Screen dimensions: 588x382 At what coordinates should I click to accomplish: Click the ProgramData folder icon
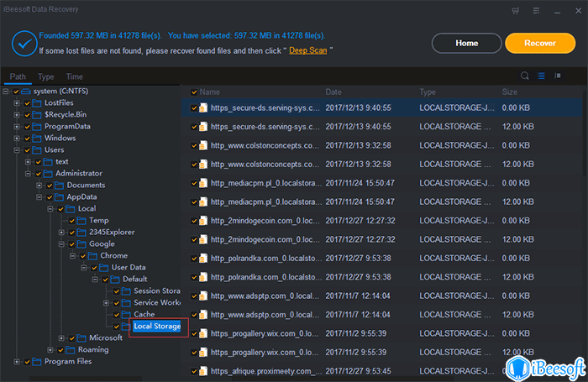[37, 127]
